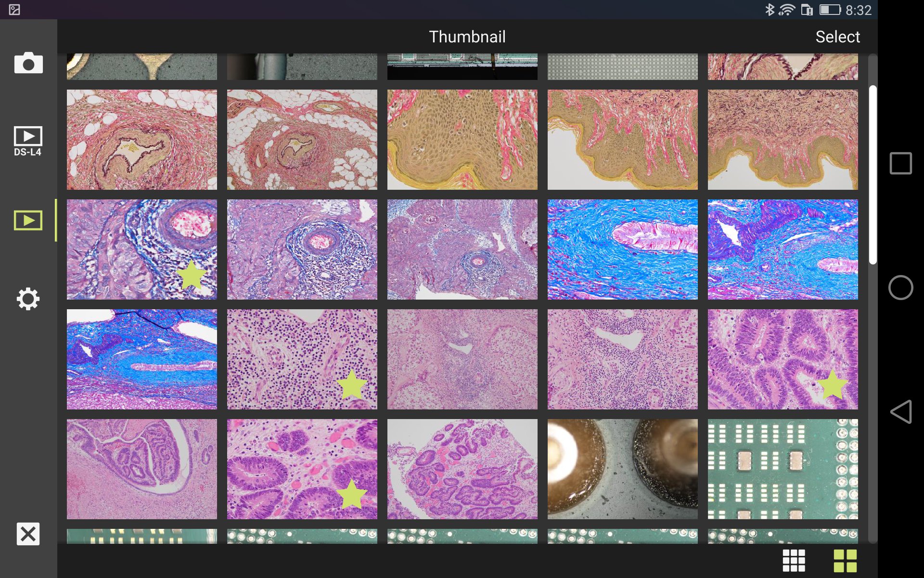Screen dimensions: 924x578
Task: Open the camera capture mode
Action: point(28,63)
